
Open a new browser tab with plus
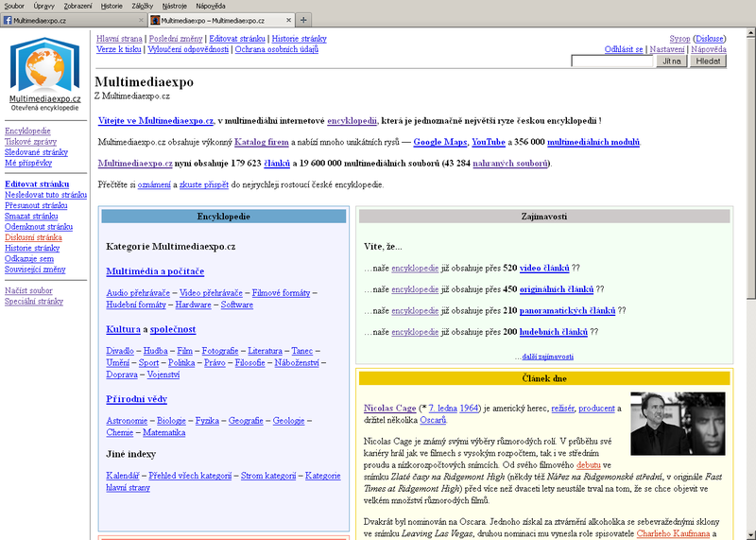(x=303, y=20)
